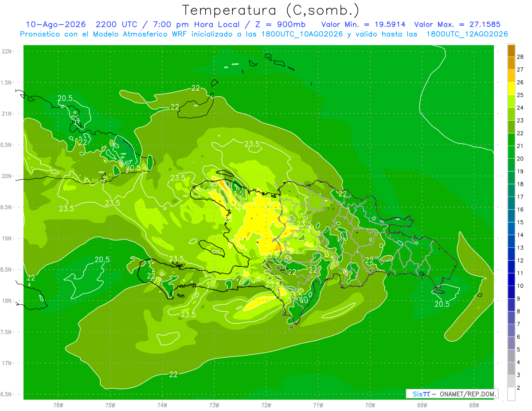Click the '69W' longitude axis label
This screenshot has width=532, height=411.
[x=422, y=405]
